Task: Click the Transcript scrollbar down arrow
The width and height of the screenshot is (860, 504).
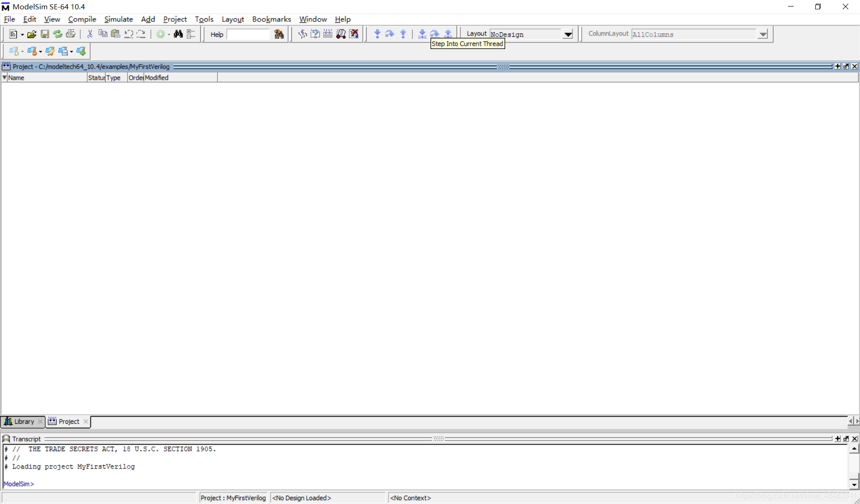Action: coord(854,485)
